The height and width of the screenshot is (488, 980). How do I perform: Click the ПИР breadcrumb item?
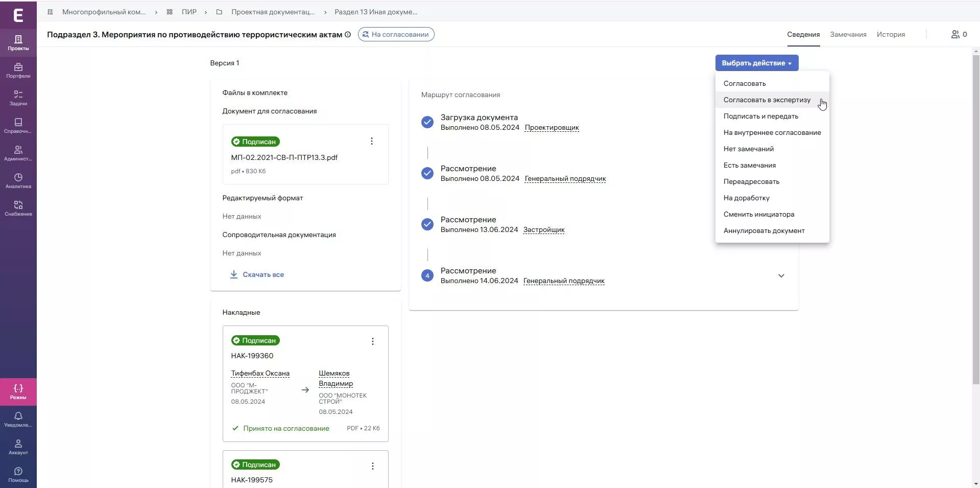189,12
